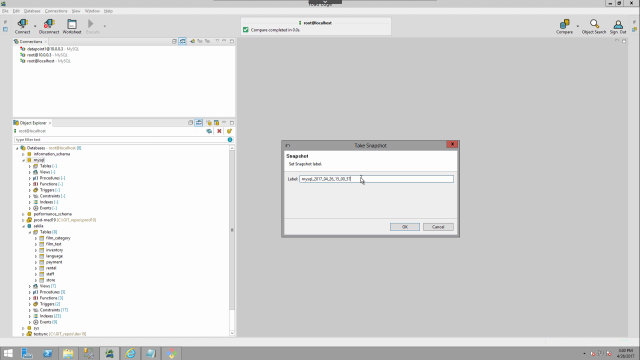Click refresh connection icon beside red X
640x360 pixels.
209,131
